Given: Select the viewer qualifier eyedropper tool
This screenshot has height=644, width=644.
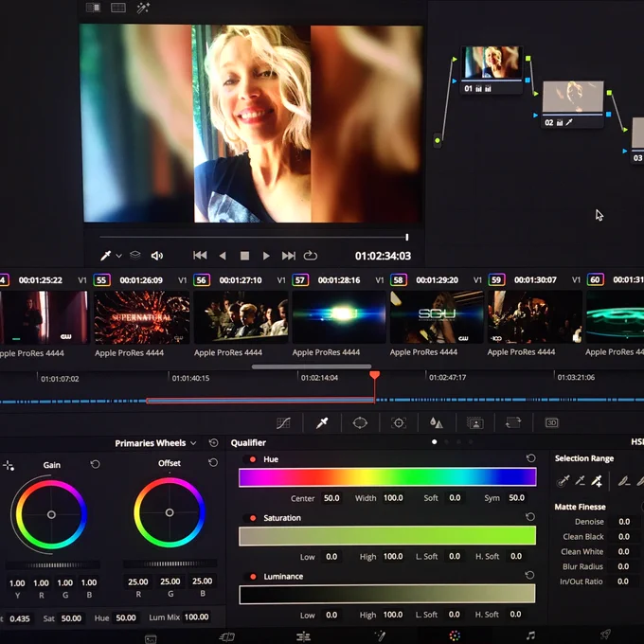Looking at the screenshot, I should 105,256.
